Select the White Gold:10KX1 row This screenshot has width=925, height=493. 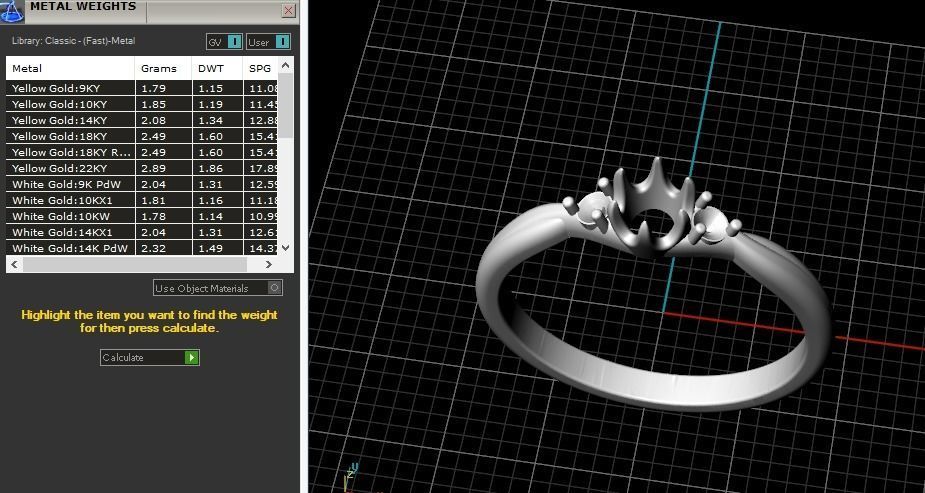tap(142, 200)
